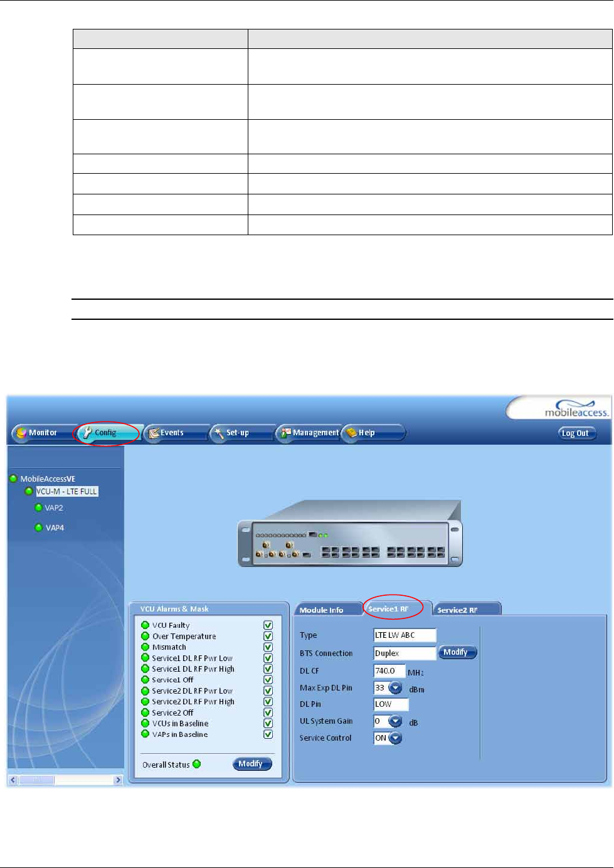Click Service1 Off green status LED
Viewport: 614px width, 868px height.
point(145,680)
